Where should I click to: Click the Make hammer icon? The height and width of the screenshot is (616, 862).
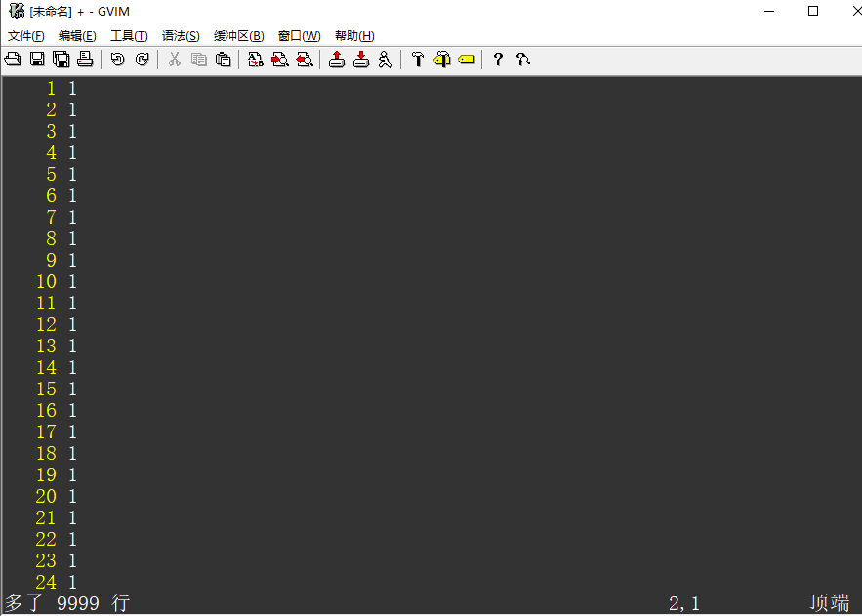pyautogui.click(x=417, y=60)
